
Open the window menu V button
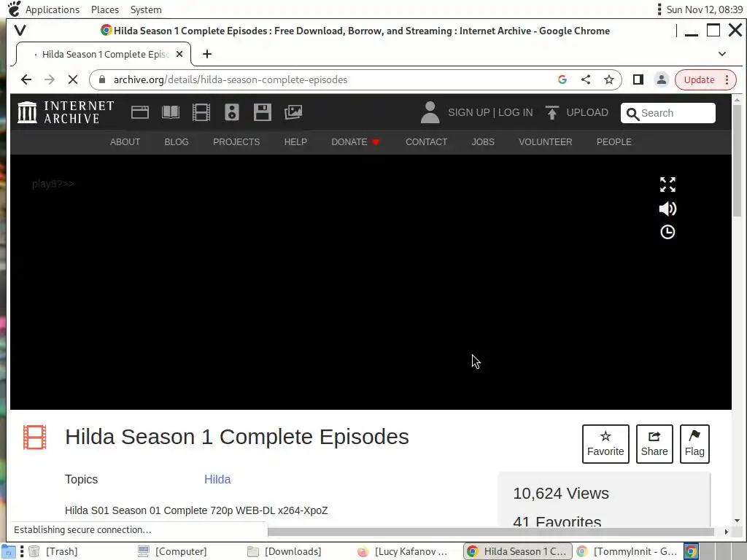[x=20, y=31]
